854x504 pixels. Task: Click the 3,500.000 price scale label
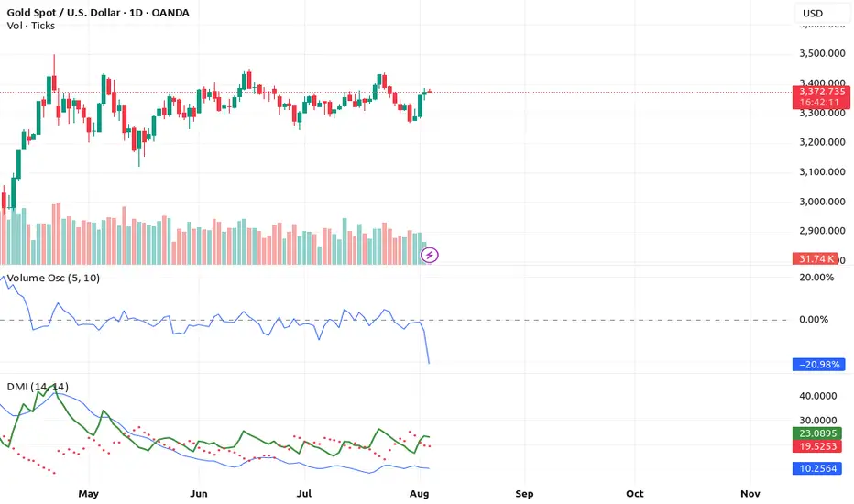tap(822, 53)
